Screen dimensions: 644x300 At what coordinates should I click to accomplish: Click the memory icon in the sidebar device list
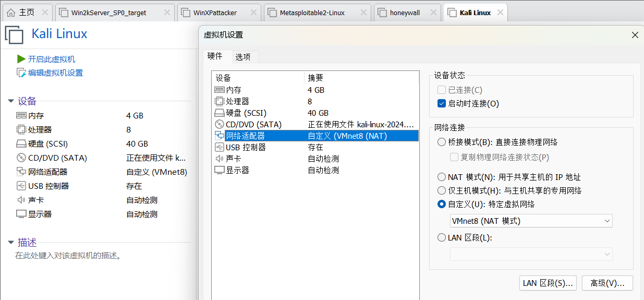point(21,116)
